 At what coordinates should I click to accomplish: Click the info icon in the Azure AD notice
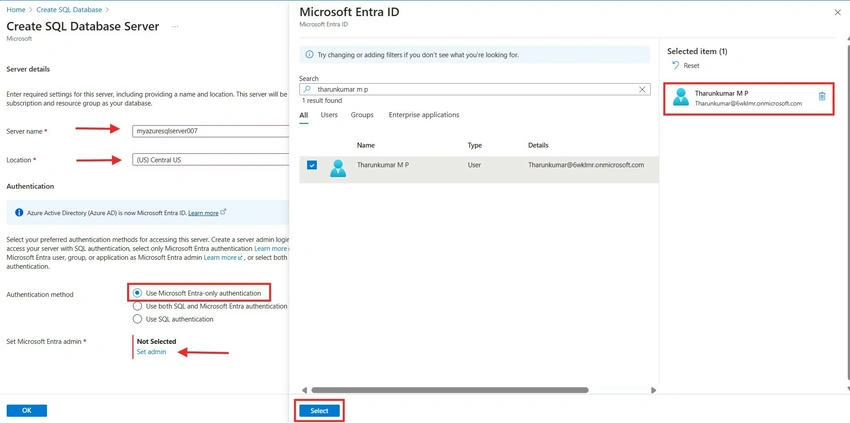tap(20, 213)
